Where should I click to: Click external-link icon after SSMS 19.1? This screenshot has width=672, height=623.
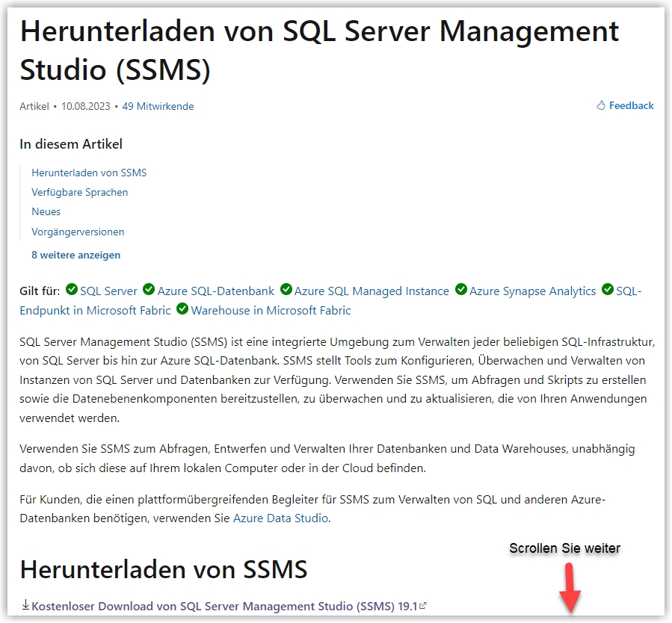423,605
